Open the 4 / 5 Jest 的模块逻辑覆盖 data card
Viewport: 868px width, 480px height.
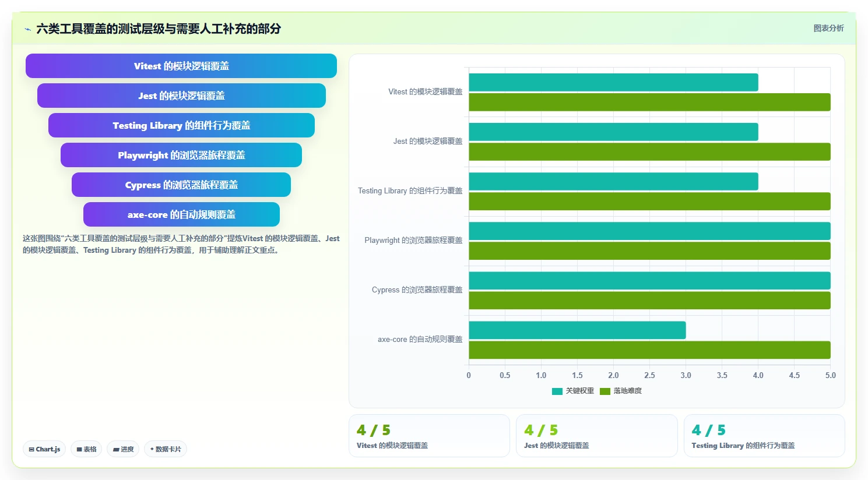tap(596, 436)
